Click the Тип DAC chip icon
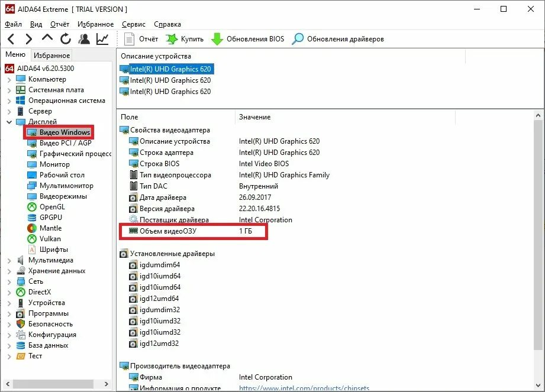This screenshot has height=392, width=545. [x=133, y=186]
